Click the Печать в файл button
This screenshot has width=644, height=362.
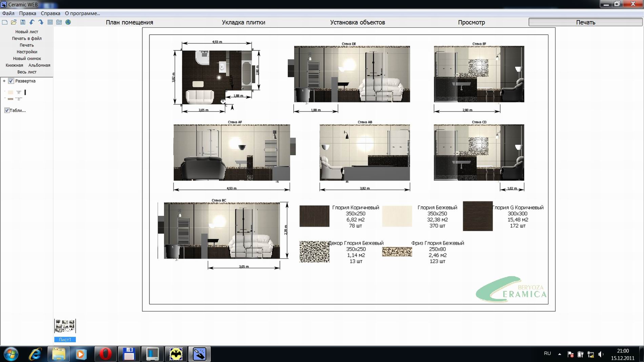[27, 39]
